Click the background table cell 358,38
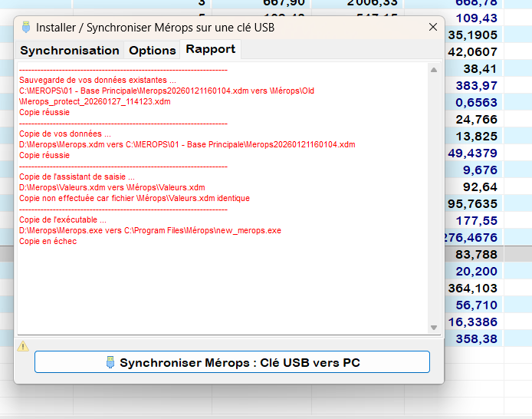The width and height of the screenshot is (532, 419). click(x=476, y=339)
